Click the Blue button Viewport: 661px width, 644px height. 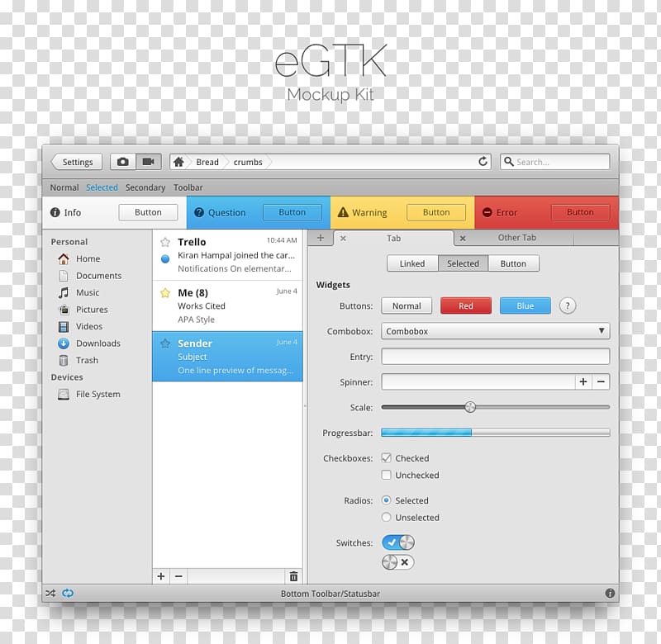[x=525, y=305]
